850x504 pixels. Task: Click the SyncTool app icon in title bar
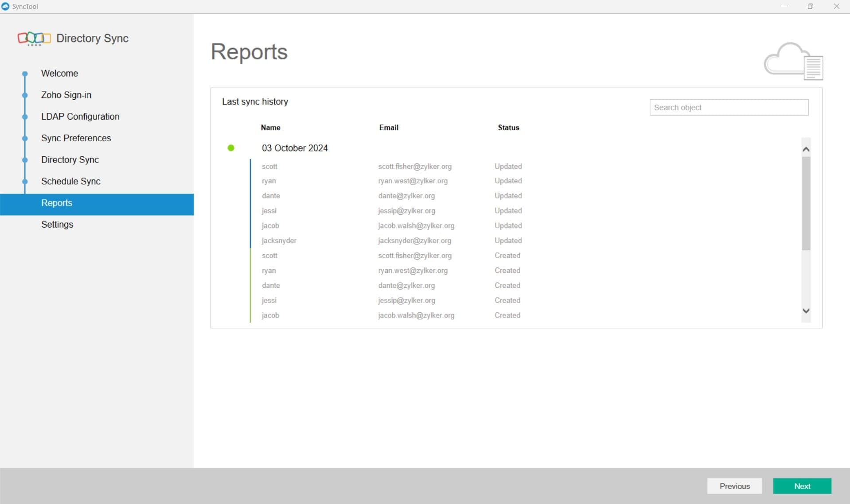[5, 6]
